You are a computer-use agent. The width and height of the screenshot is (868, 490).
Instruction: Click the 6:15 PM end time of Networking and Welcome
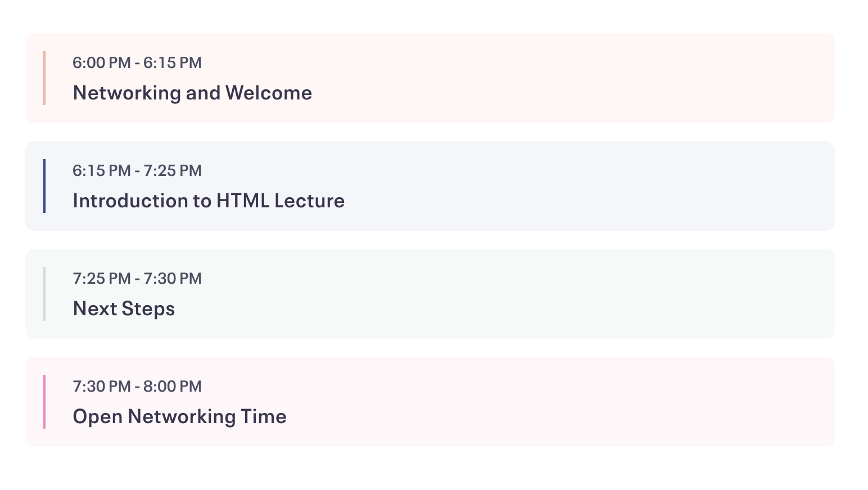(x=173, y=62)
